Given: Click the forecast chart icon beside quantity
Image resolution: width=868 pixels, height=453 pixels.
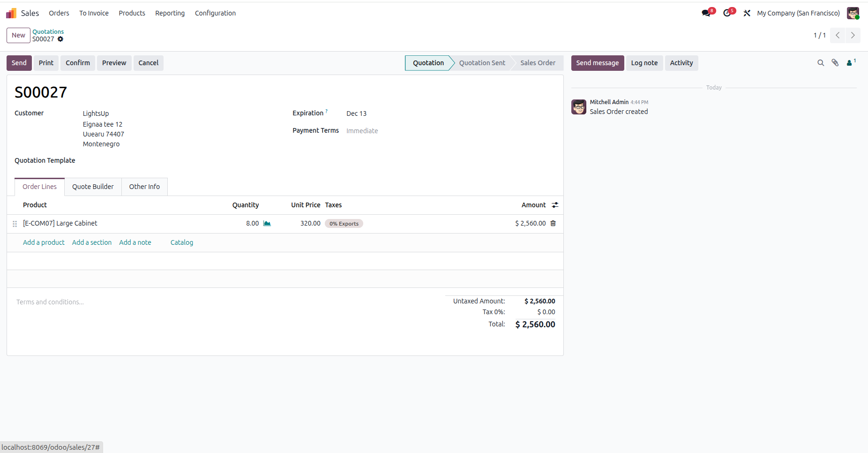Looking at the screenshot, I should point(267,223).
